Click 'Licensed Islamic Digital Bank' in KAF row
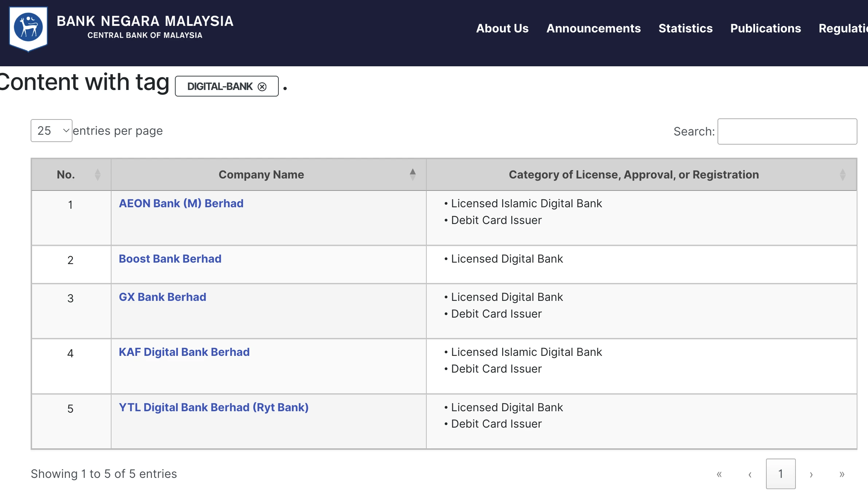The image size is (868, 499). [526, 352]
